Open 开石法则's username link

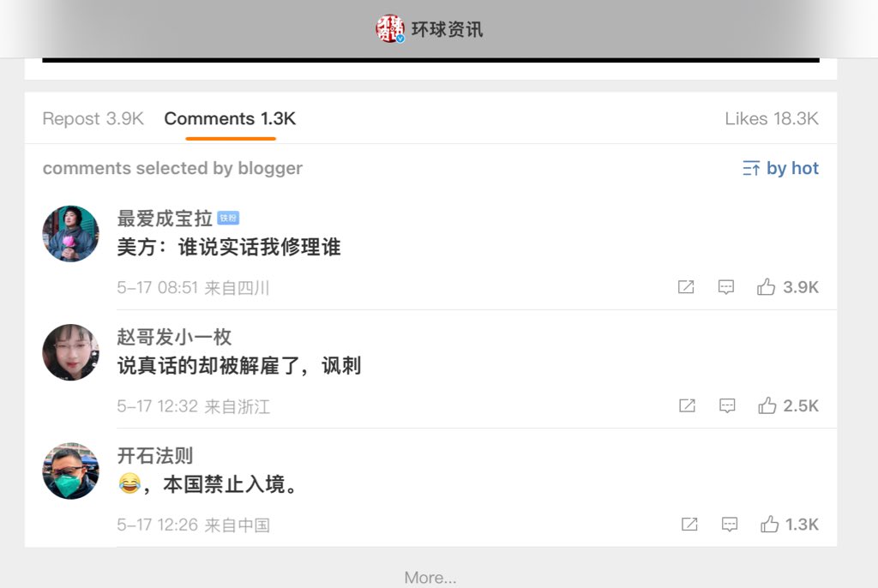point(155,456)
